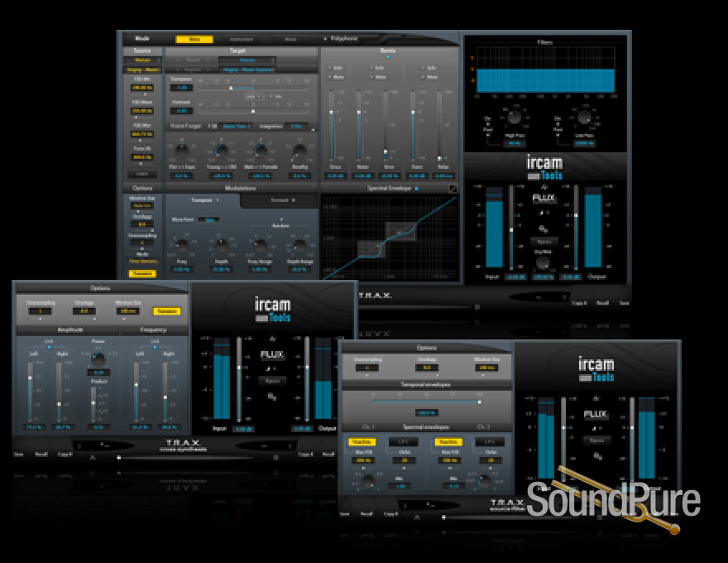Toggle Mute on the Noise remix channel
Screen dimensions: 728x563
pyautogui.click(x=371, y=77)
